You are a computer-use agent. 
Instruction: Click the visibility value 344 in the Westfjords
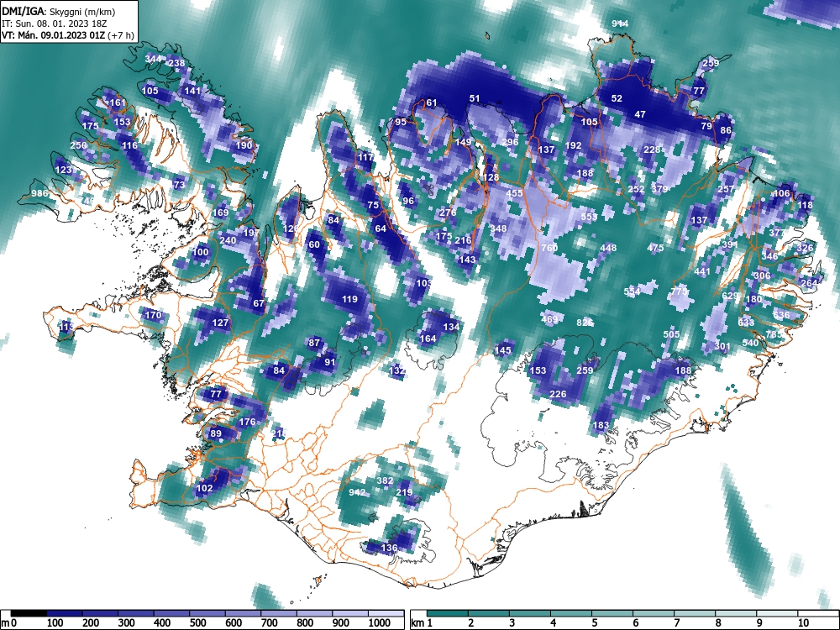point(153,59)
